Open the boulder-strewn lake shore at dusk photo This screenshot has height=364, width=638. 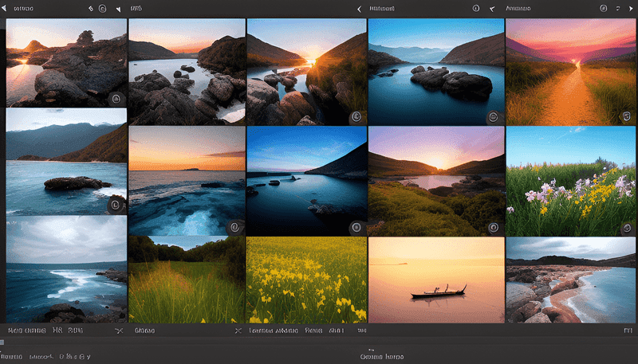187,72
